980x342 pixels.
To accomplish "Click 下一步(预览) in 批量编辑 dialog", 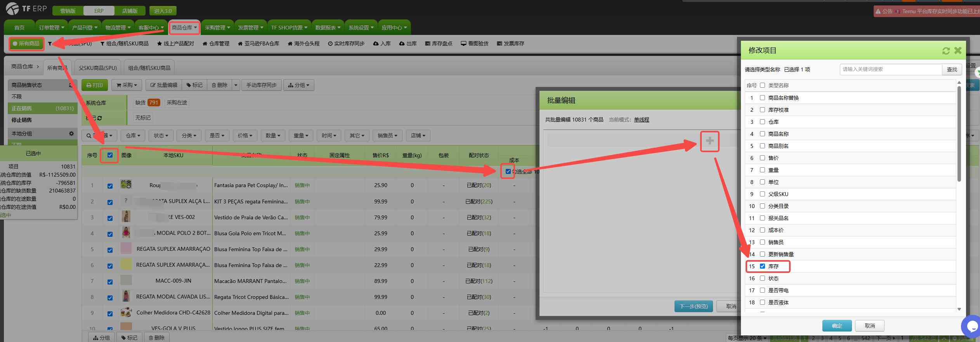I will pyautogui.click(x=694, y=306).
